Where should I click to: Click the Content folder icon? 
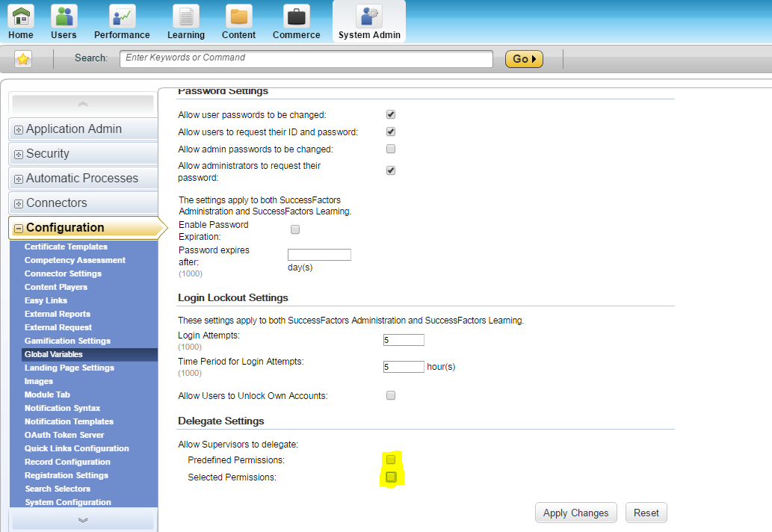click(x=239, y=16)
